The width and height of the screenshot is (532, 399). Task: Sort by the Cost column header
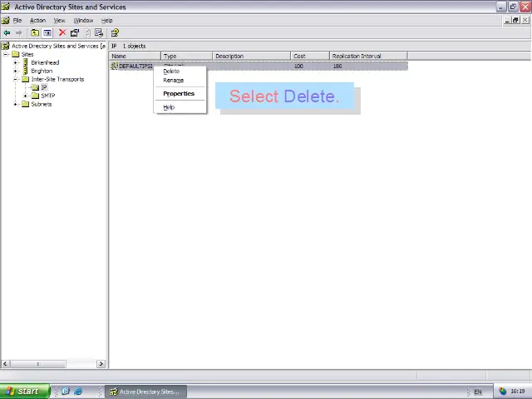[310, 56]
